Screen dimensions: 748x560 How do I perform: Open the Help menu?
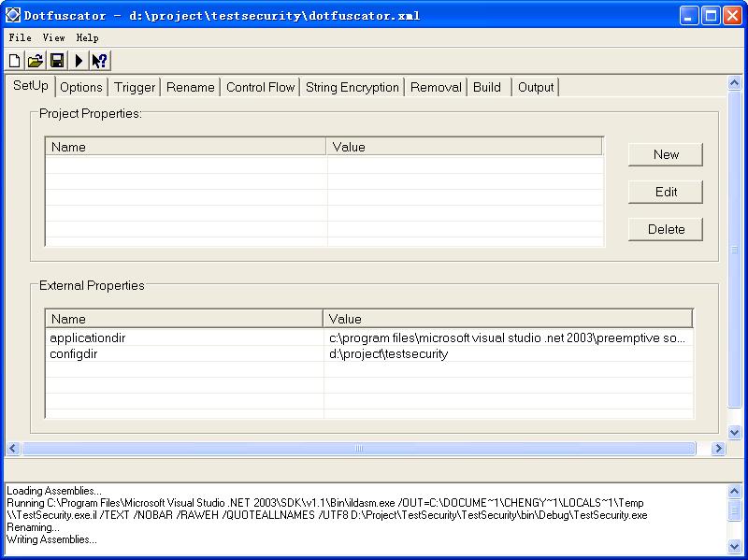pyautogui.click(x=88, y=37)
